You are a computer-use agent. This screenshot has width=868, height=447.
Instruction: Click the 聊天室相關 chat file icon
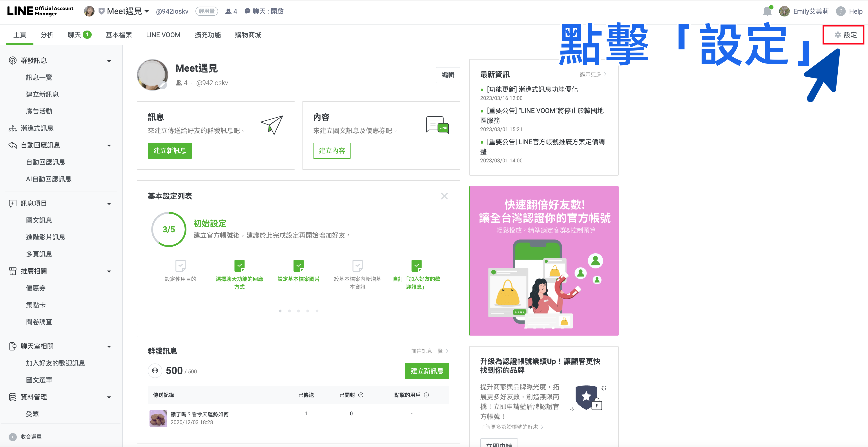[13, 346]
